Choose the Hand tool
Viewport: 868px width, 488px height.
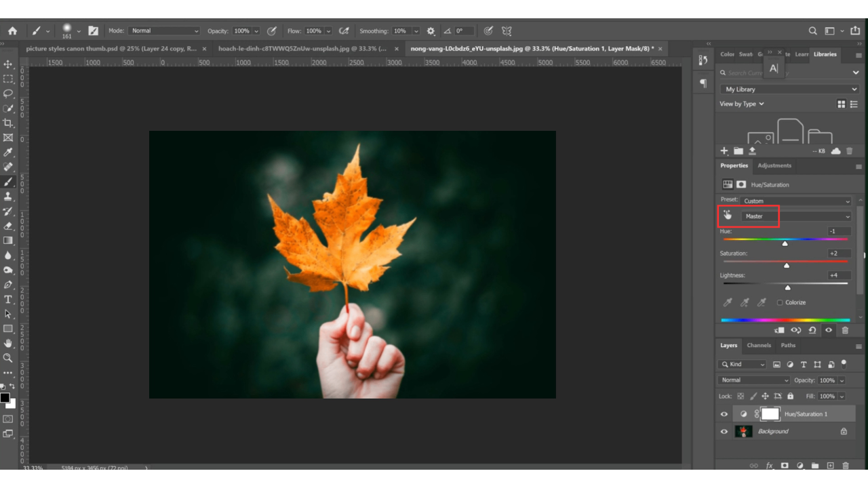click(8, 344)
